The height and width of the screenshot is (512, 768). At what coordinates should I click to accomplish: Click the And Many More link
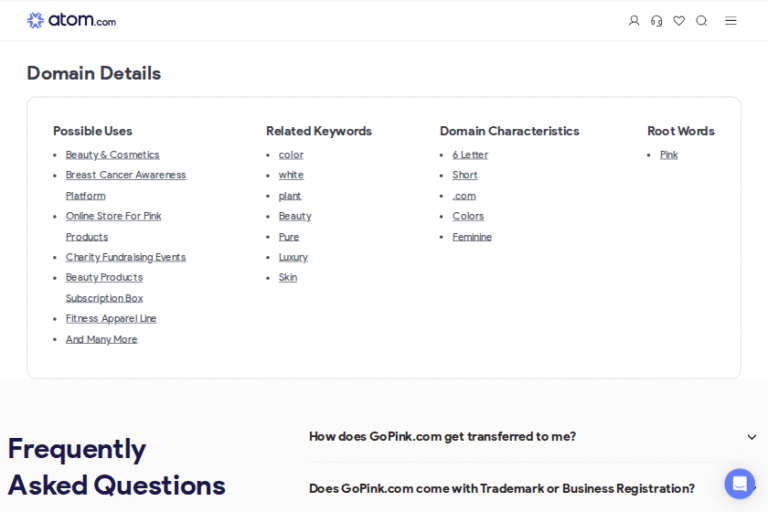[101, 340]
